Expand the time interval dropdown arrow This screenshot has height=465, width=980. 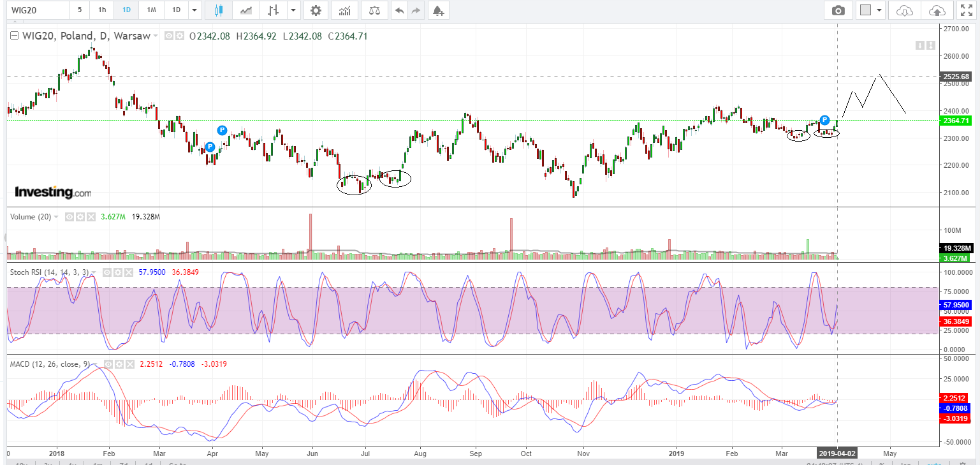pyautogui.click(x=195, y=10)
